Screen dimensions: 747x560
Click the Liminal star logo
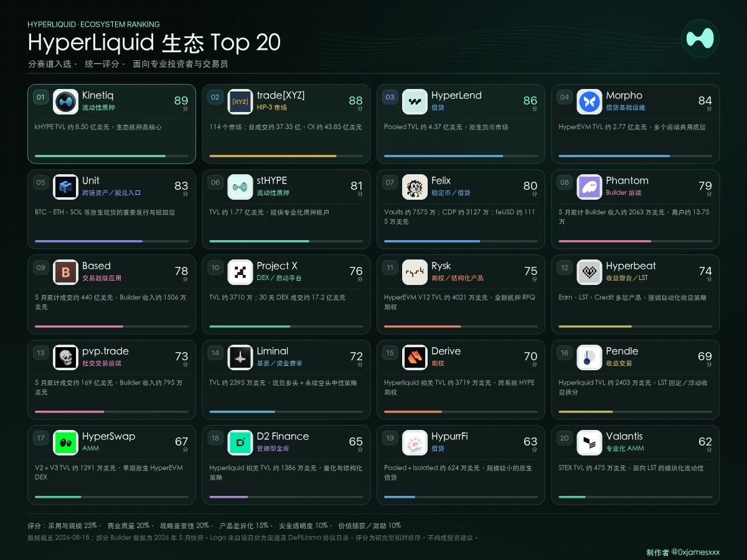tap(240, 358)
